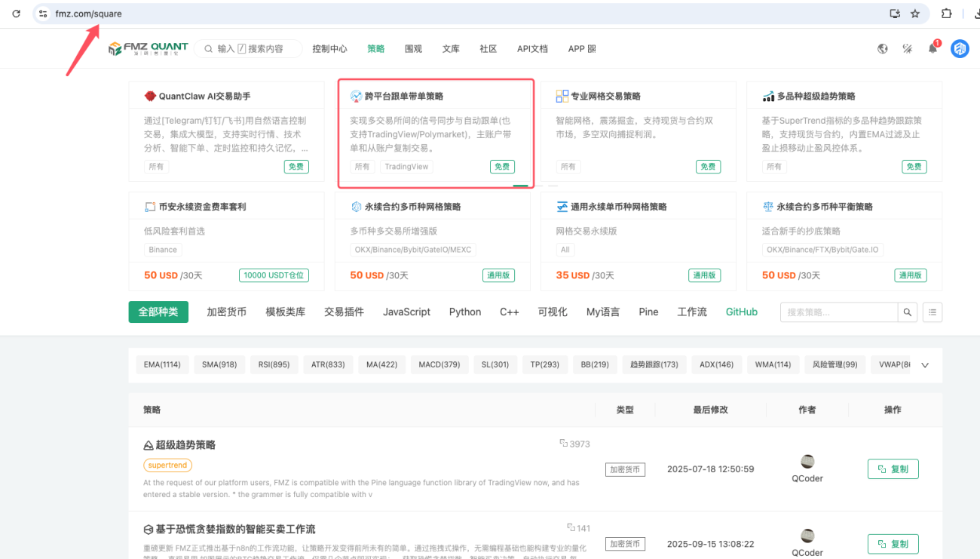Open the blue user avatar menu

[x=960, y=49]
